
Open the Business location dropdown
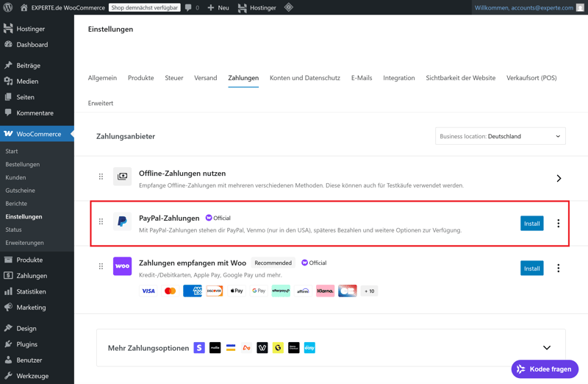pos(500,136)
